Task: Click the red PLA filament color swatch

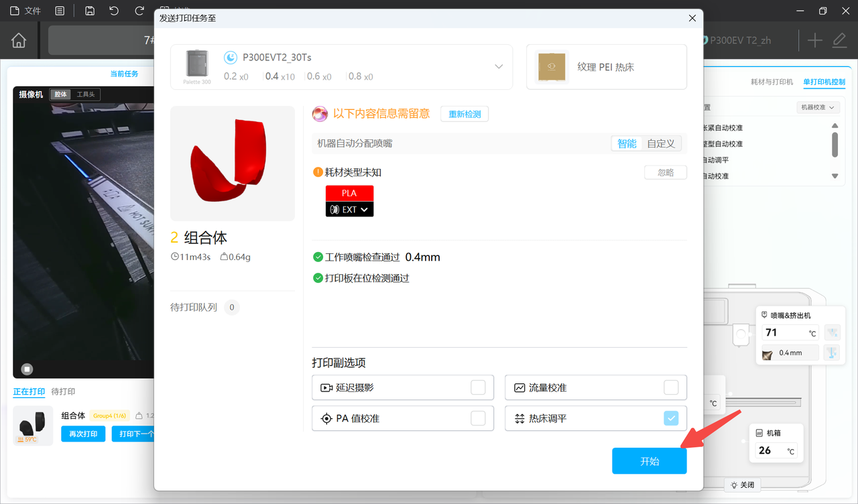Action: click(x=350, y=193)
